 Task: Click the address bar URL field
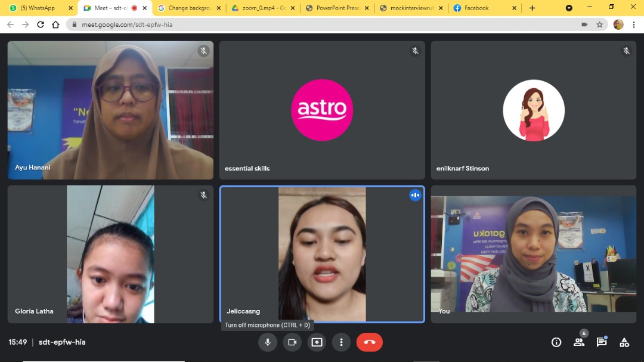298,24
